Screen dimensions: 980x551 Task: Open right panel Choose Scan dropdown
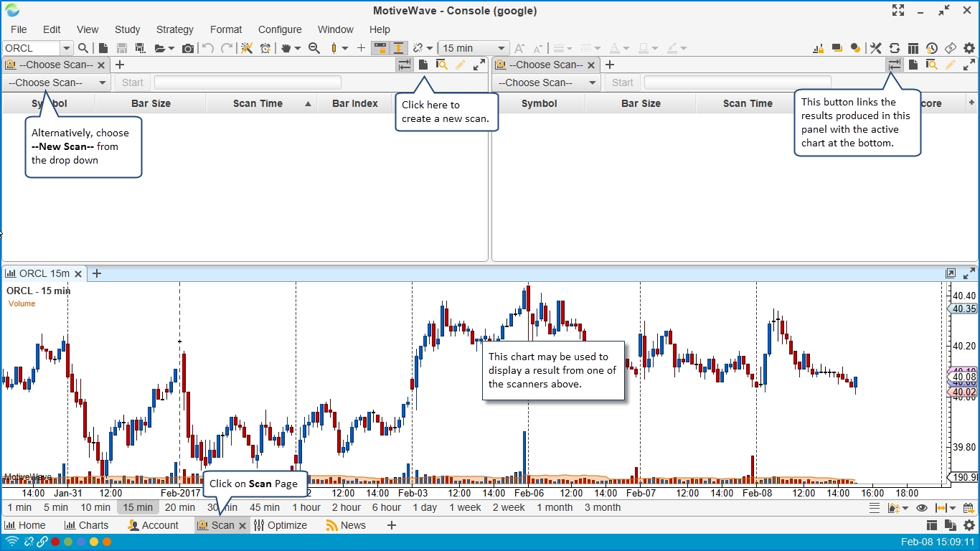click(x=547, y=83)
